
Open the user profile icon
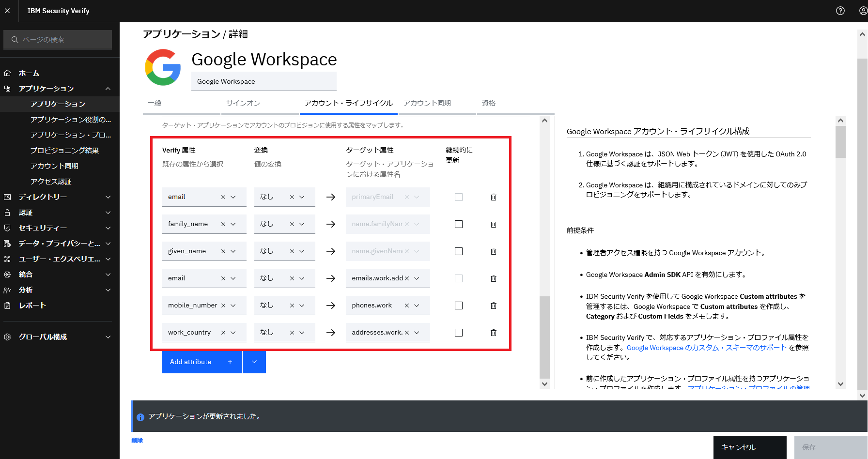pyautogui.click(x=863, y=11)
